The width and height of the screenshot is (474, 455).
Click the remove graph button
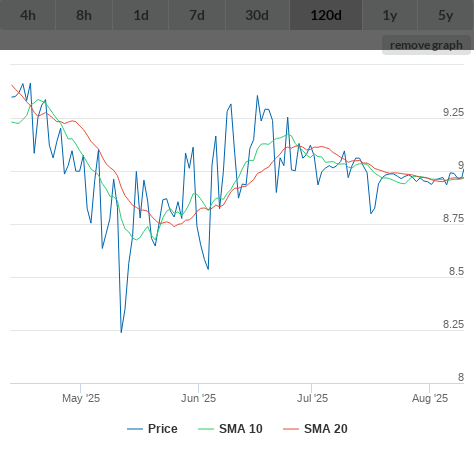[x=426, y=45]
